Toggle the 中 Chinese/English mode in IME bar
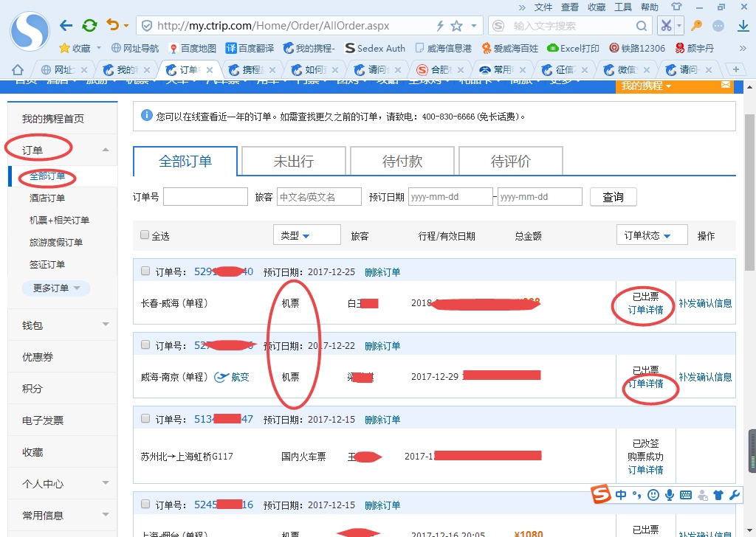 click(x=621, y=495)
